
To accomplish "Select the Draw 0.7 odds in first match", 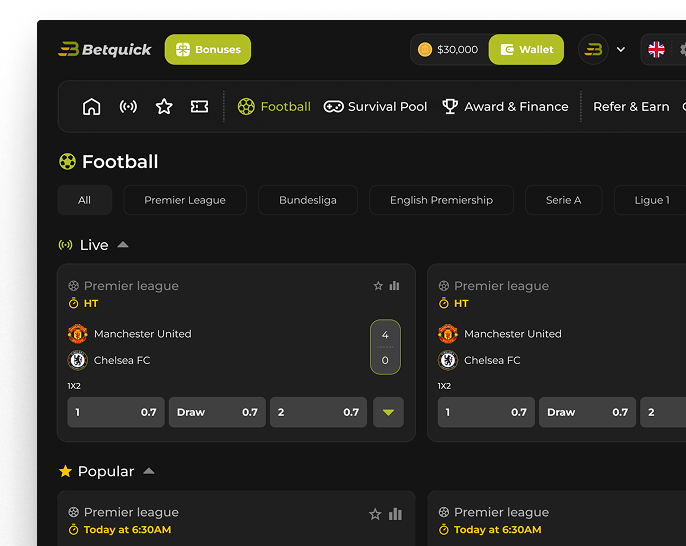I will (217, 412).
